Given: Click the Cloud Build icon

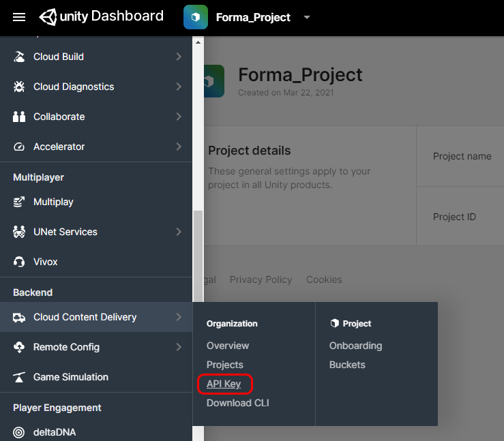Looking at the screenshot, I should point(19,57).
